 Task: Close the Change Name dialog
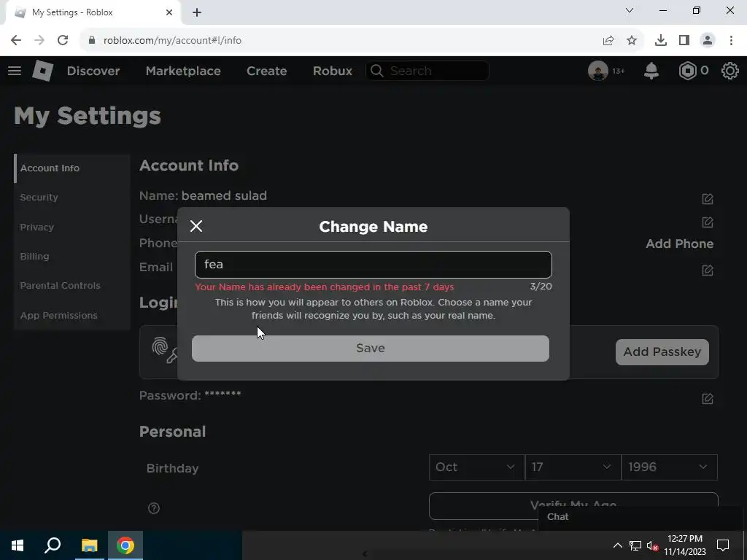point(196,226)
